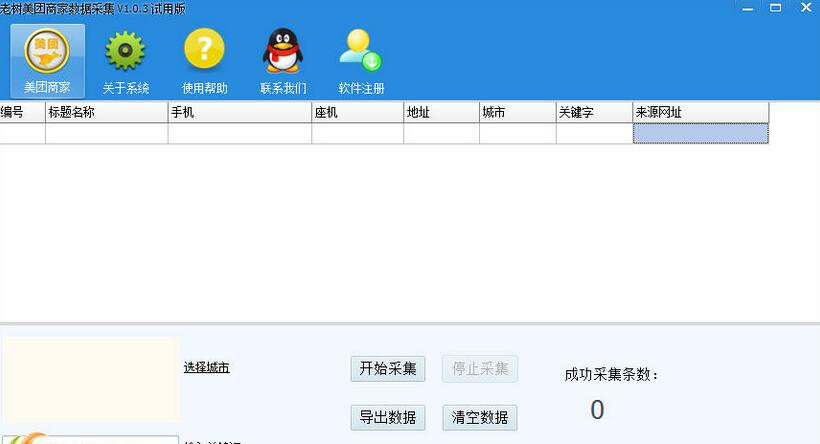Click the 导出数据 button
The width and height of the screenshot is (820, 444).
coord(388,417)
